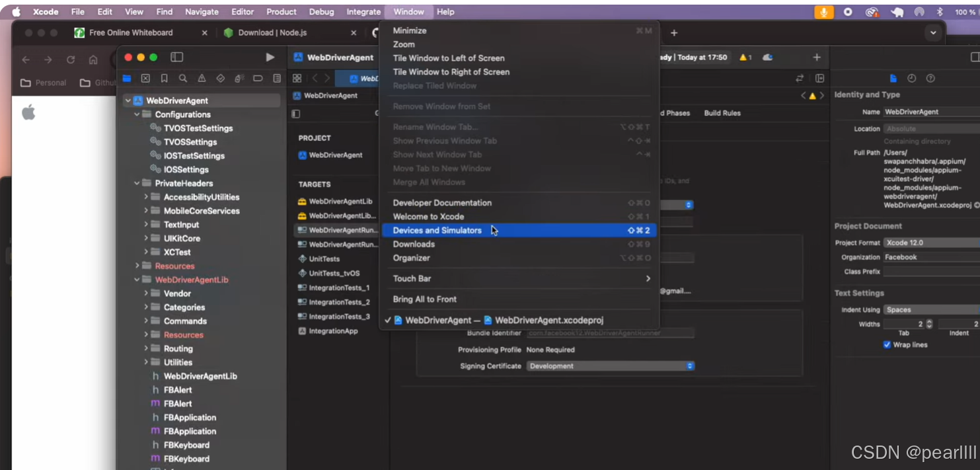Click the Name field WebDriverAgent in inspector
The height and width of the screenshot is (470, 980).
coord(932,112)
